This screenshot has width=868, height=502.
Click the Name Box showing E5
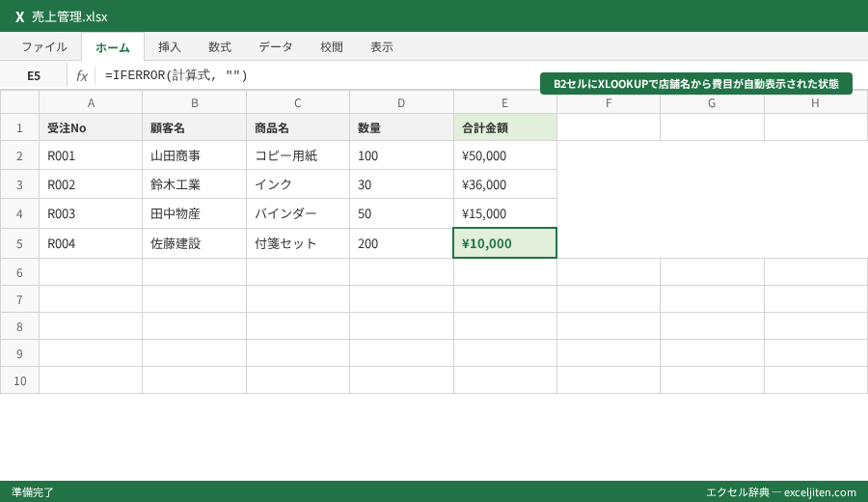pos(34,76)
